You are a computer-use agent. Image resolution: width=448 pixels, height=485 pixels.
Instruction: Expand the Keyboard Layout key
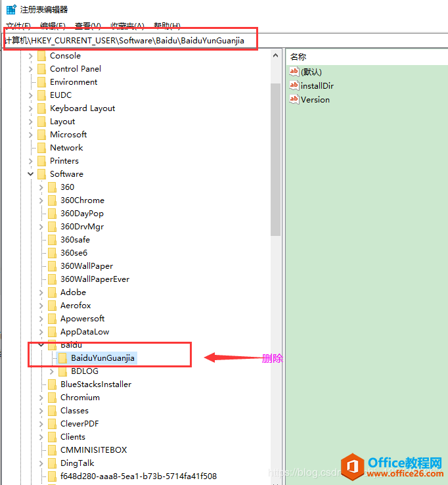[x=31, y=108]
